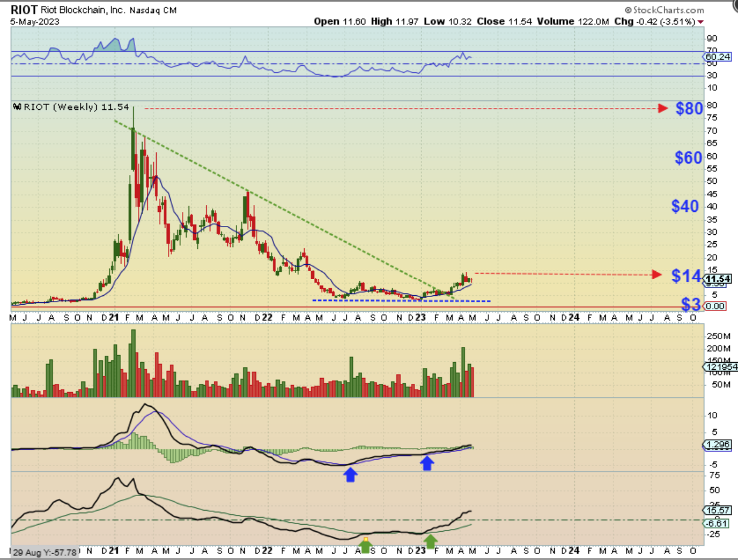Viewport: 738px width, 560px height.
Task: Click the 'Open 11.60' value
Action: pyautogui.click(x=340, y=21)
